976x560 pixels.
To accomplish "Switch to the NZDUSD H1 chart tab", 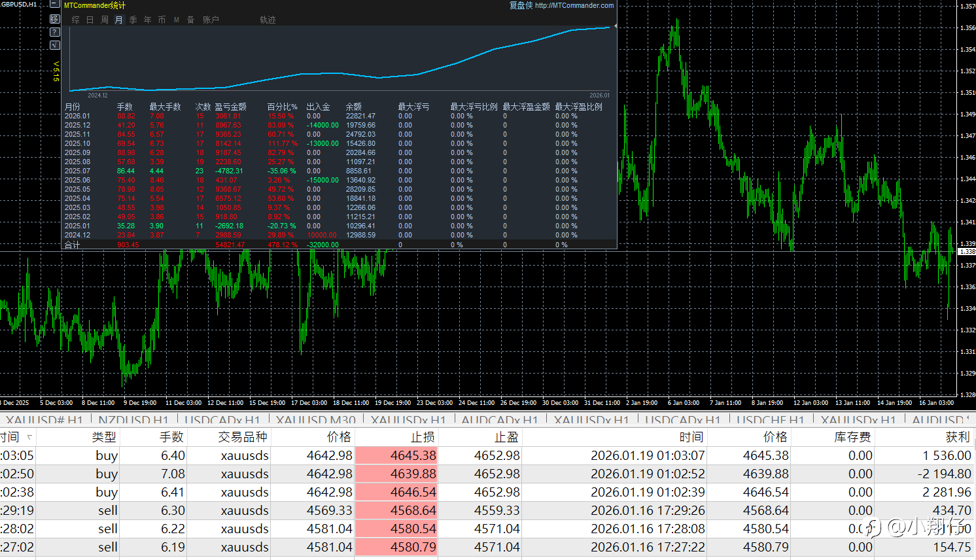I will [133, 420].
